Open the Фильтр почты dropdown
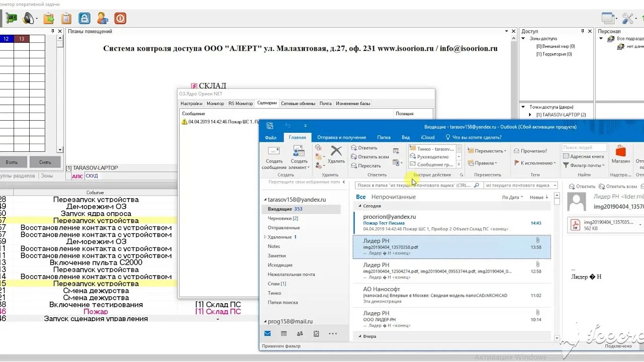 point(584,165)
